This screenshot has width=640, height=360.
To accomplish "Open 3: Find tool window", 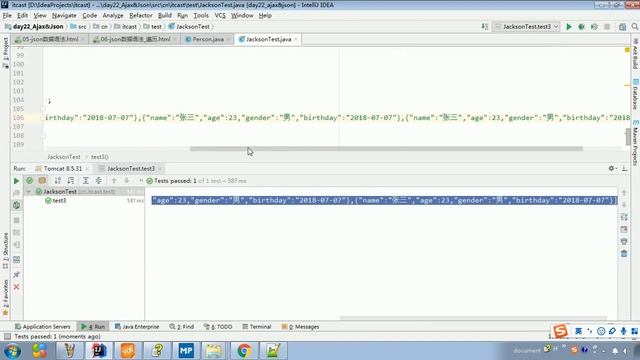I will (x=182, y=327).
